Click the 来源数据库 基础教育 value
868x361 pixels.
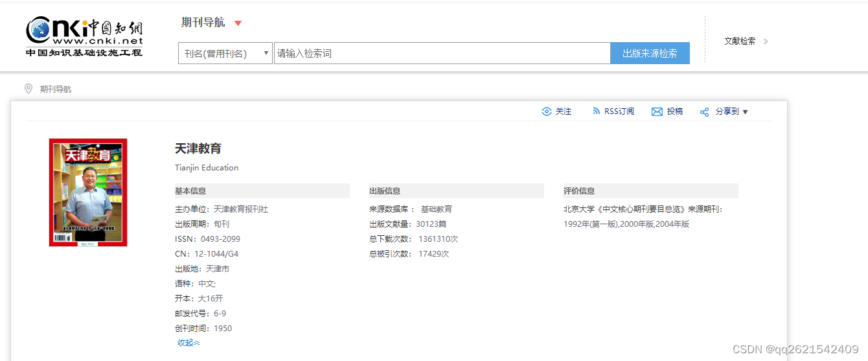click(437, 209)
